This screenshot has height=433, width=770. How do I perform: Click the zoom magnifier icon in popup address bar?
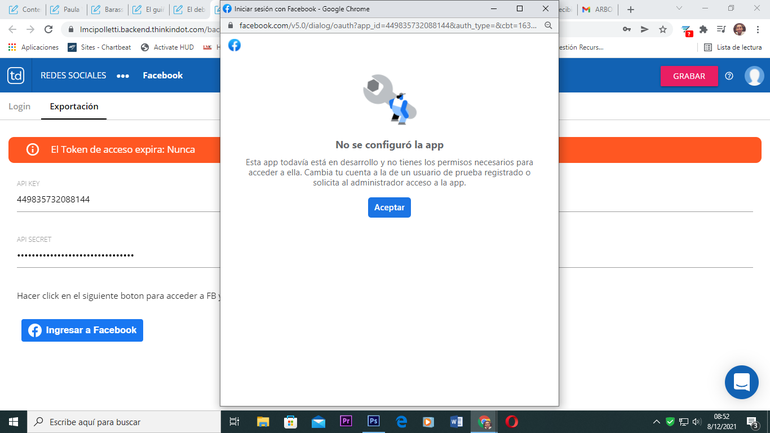[x=548, y=26]
